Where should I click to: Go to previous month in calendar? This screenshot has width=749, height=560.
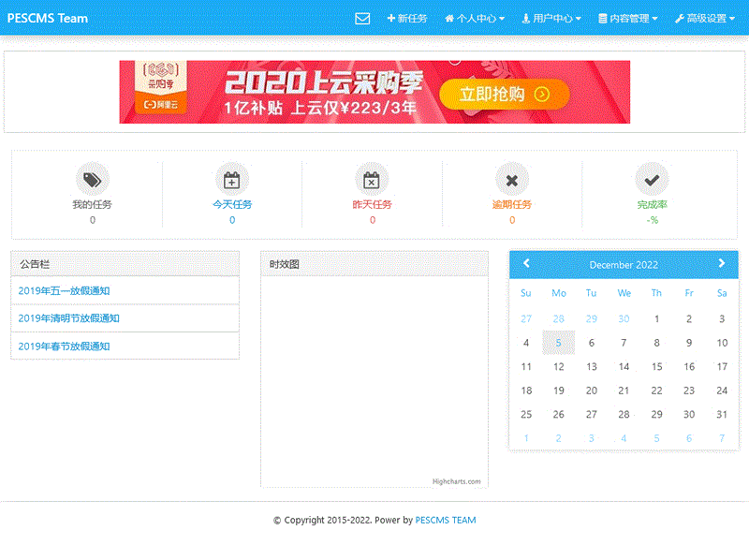(x=526, y=264)
